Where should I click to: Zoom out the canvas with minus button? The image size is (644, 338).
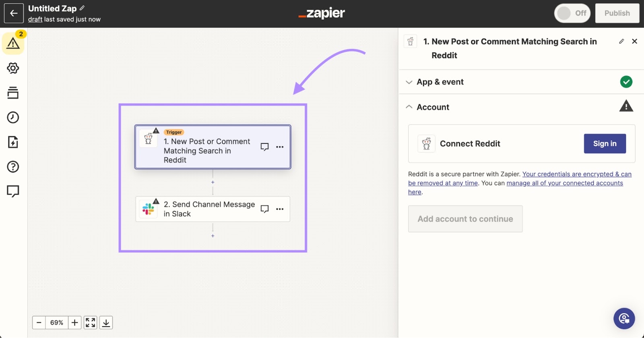(x=39, y=323)
